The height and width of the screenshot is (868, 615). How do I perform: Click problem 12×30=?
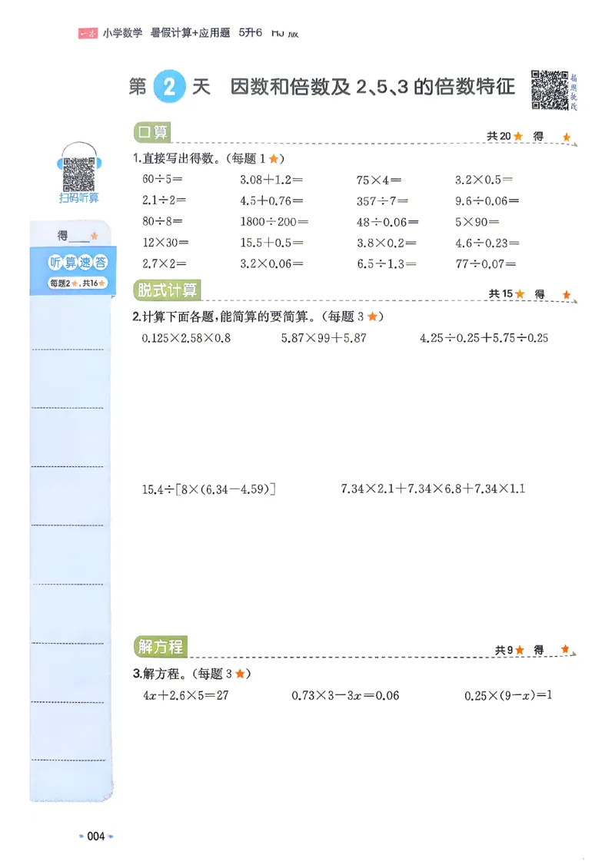165,242
